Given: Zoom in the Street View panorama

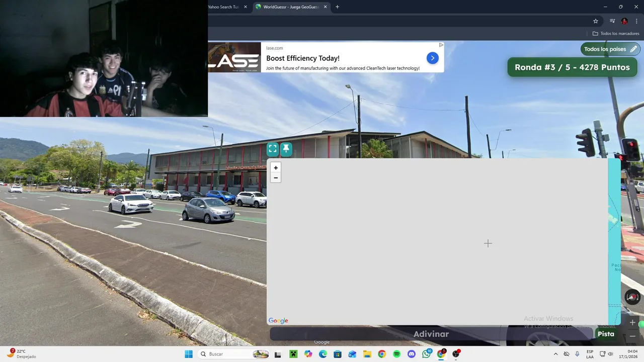Looking at the screenshot, I should pos(632,323).
